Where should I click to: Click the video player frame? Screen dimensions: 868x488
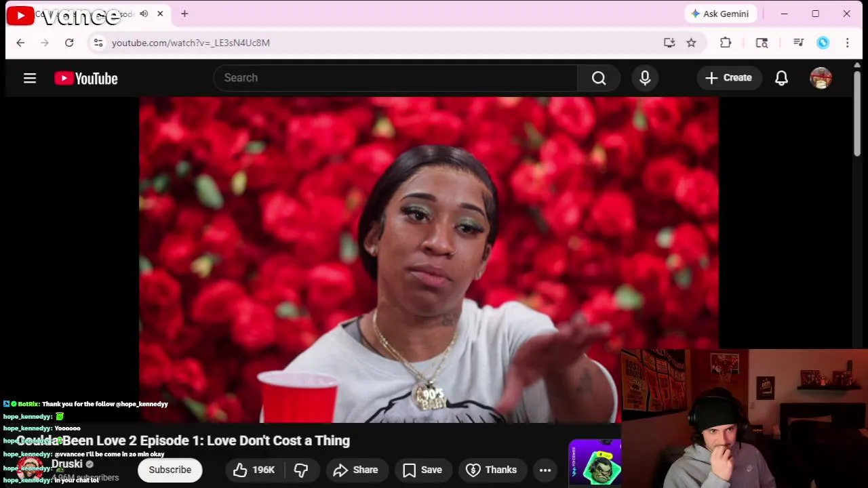point(429,260)
